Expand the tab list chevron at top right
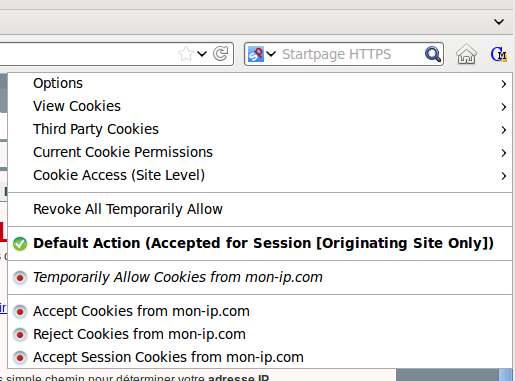 click(x=499, y=22)
